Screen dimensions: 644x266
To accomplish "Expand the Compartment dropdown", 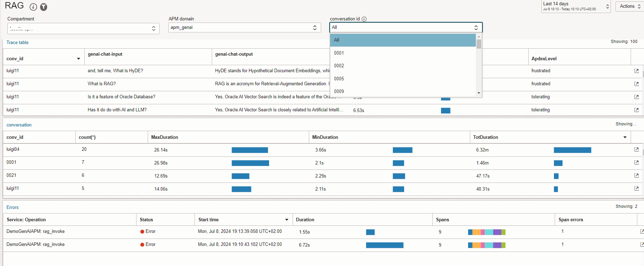I will [83, 29].
